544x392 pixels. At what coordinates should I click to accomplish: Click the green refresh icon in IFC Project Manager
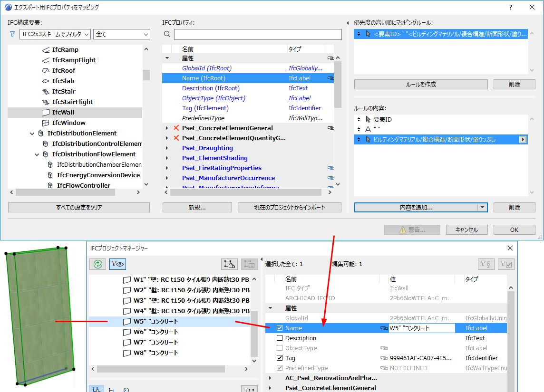coord(98,264)
